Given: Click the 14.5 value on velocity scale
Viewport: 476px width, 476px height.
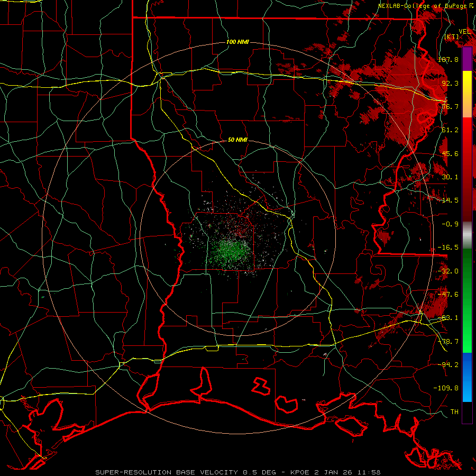Looking at the screenshot, I should [x=450, y=200].
